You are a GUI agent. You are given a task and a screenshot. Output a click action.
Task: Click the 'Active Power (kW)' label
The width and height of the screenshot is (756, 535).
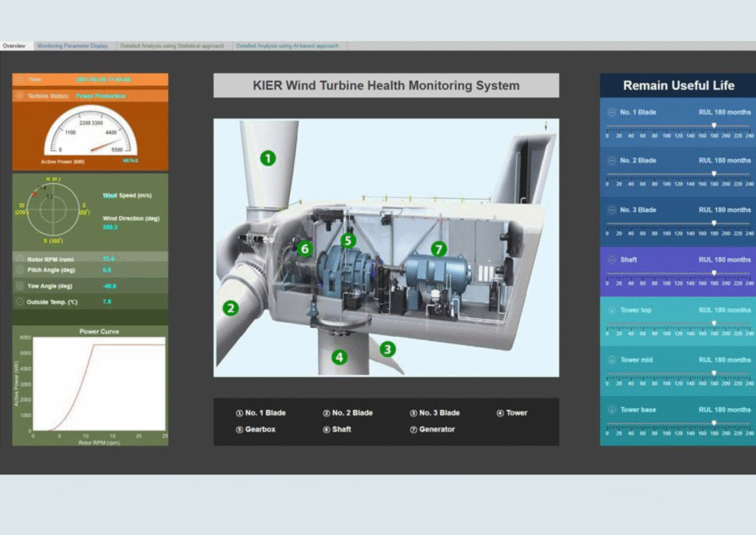click(63, 162)
